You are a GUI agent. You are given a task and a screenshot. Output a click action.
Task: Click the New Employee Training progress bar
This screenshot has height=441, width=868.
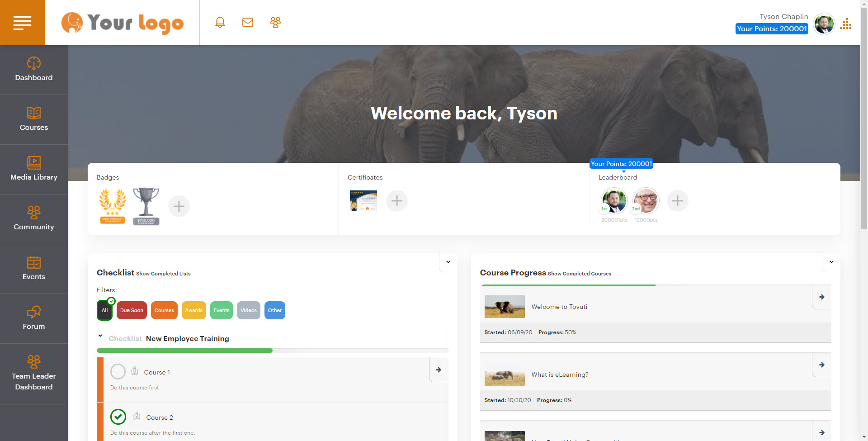click(x=273, y=351)
